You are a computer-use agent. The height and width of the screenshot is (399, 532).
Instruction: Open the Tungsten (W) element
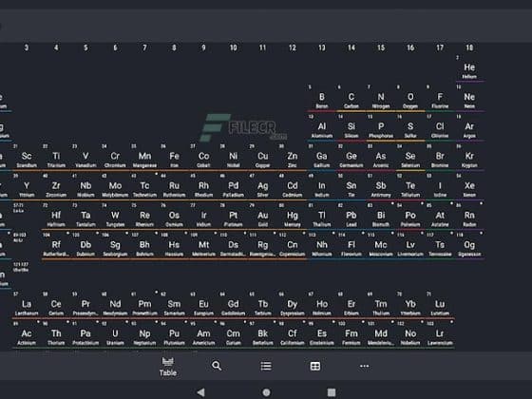pos(115,217)
